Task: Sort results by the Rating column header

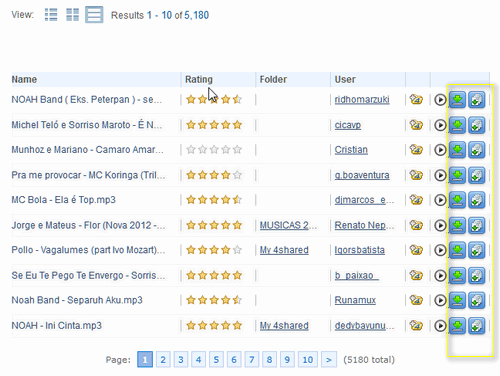Action: (199, 80)
